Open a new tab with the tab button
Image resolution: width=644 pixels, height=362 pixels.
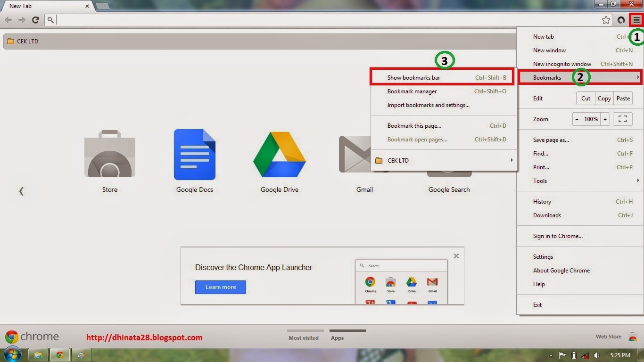click(x=102, y=6)
